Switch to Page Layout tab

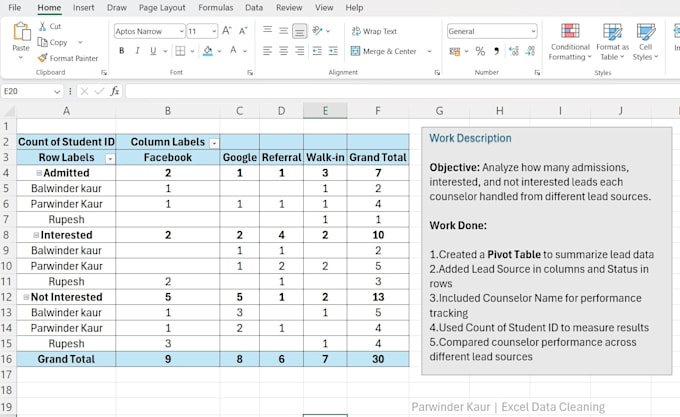pyautogui.click(x=162, y=7)
